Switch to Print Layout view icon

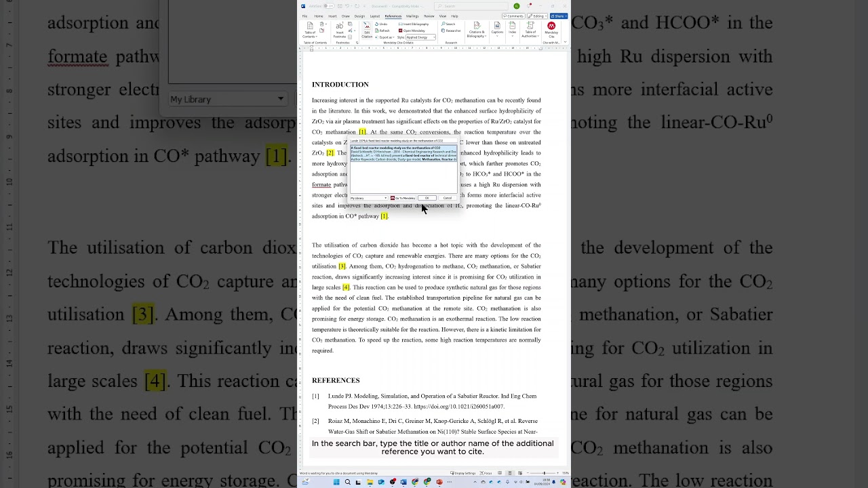[x=510, y=473]
